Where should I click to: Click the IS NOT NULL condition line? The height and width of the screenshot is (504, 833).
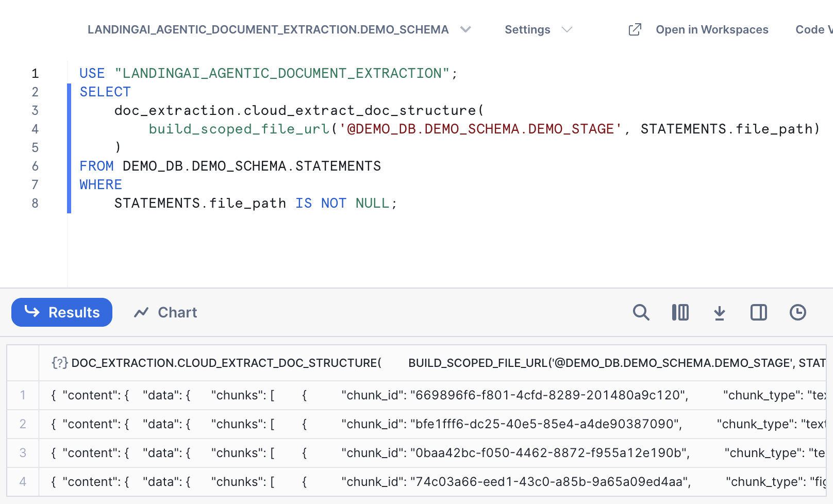[256, 203]
